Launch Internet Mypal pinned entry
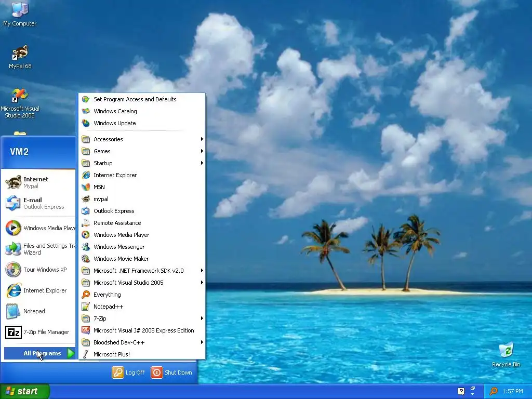This screenshot has width=532, height=399. pos(38,182)
